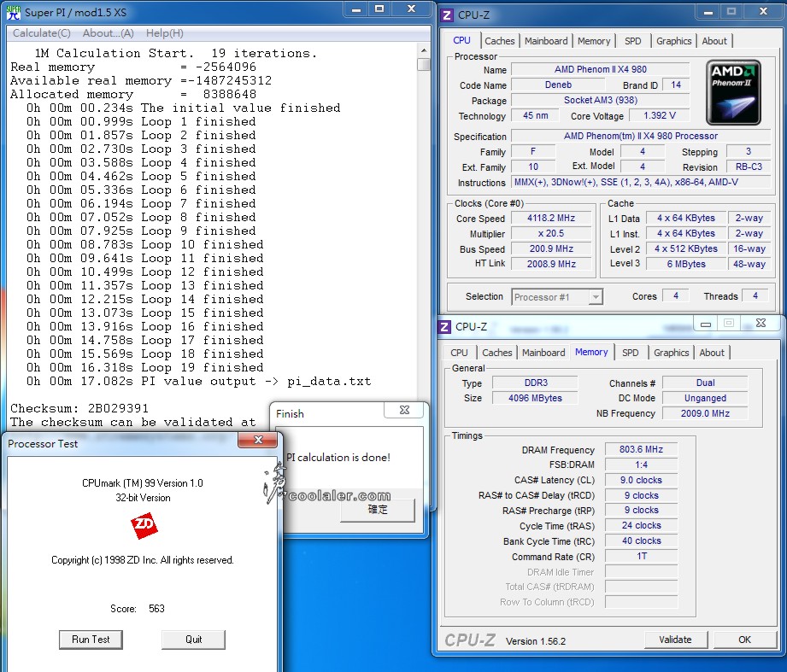Click the Checksum: 2B029391 line

79,408
